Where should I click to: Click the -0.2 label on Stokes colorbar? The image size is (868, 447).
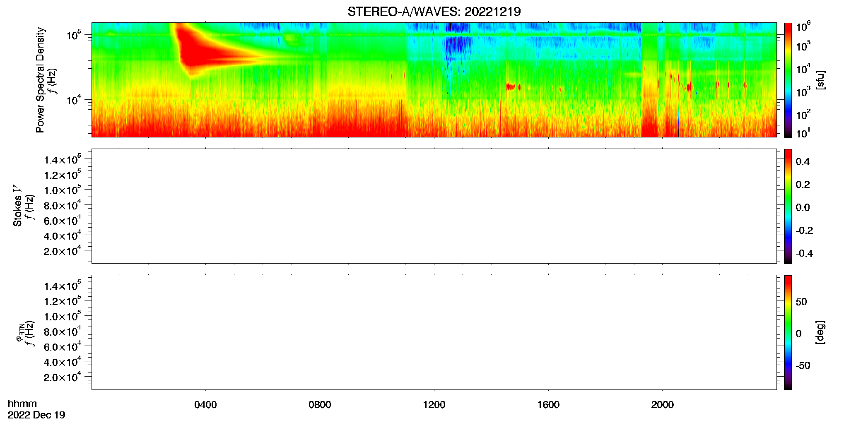(804, 231)
